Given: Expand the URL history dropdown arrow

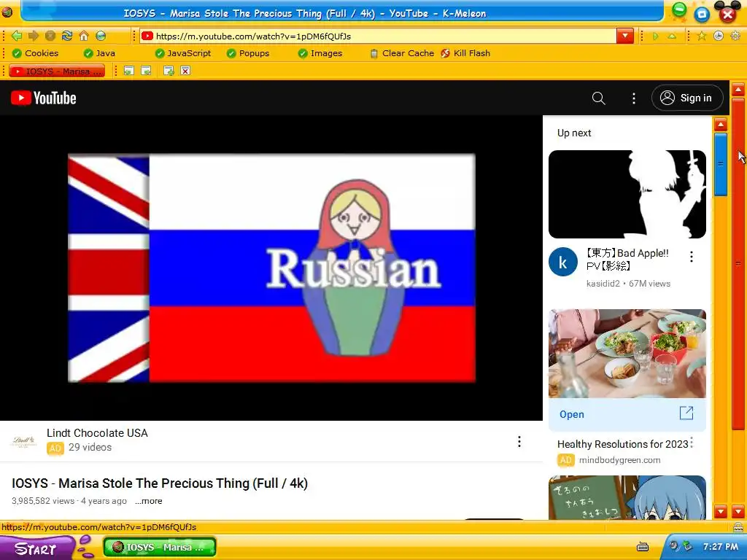Looking at the screenshot, I should click(x=624, y=36).
